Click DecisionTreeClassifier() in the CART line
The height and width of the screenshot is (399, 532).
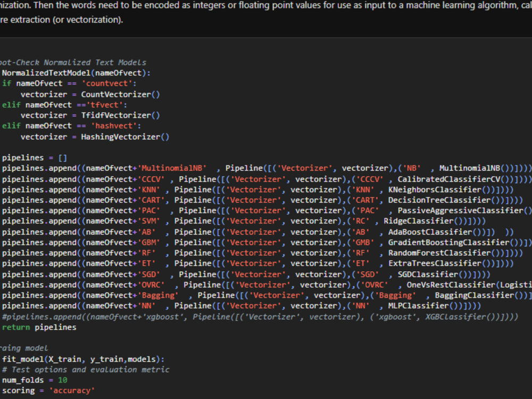444,200
